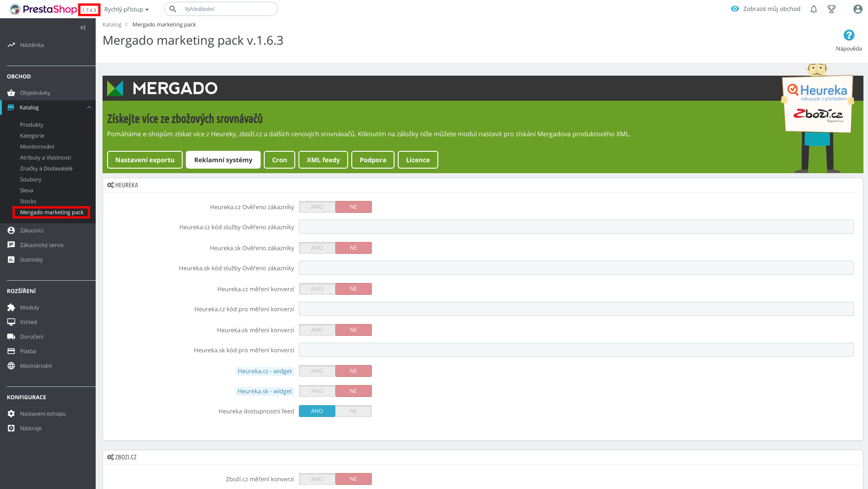Select Mergado marketing pack menu item

[51, 212]
